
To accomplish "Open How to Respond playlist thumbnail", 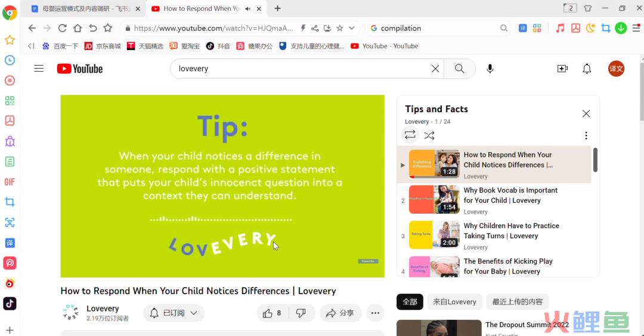I will (434, 164).
